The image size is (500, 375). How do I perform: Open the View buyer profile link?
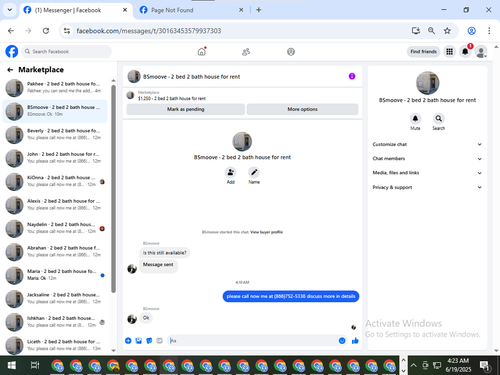click(x=266, y=232)
